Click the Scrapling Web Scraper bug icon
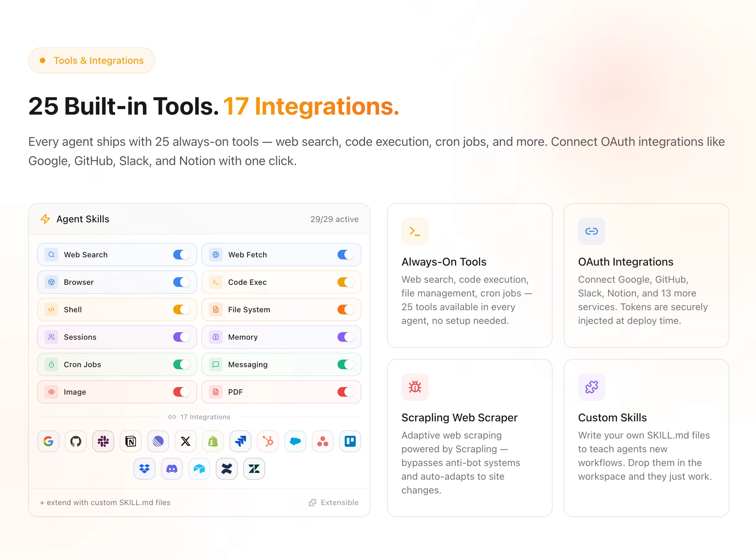The image size is (756, 560). (x=415, y=387)
